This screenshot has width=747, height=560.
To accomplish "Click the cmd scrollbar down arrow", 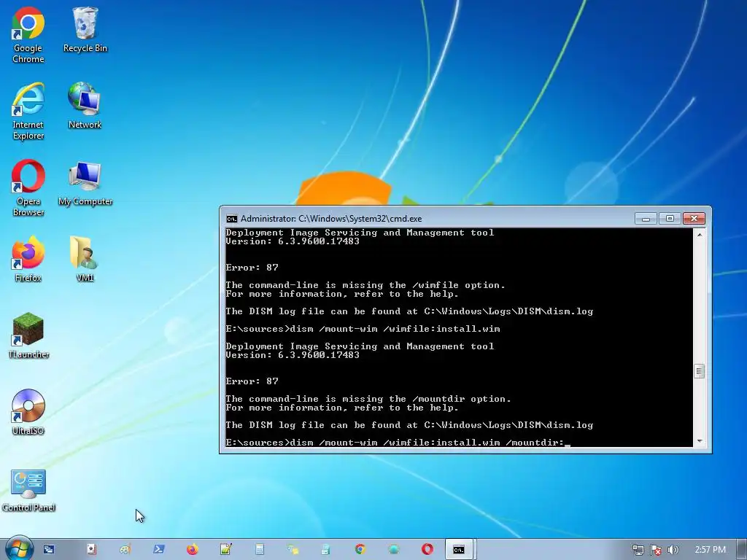I will [700, 441].
